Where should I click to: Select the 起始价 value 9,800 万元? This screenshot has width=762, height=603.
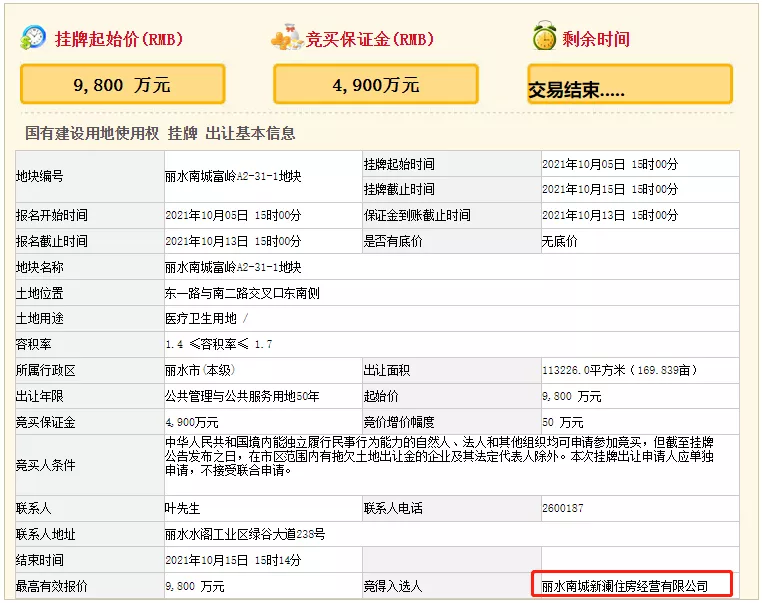572,396
